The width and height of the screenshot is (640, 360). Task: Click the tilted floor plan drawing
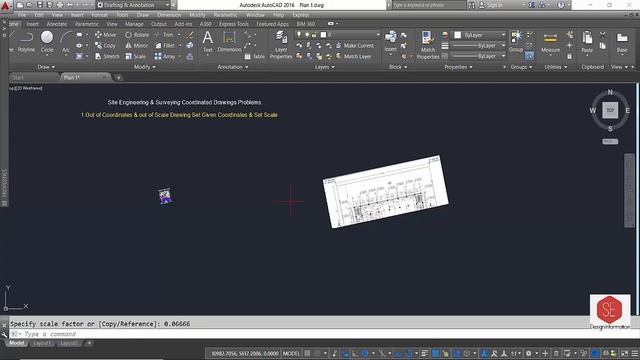click(386, 191)
